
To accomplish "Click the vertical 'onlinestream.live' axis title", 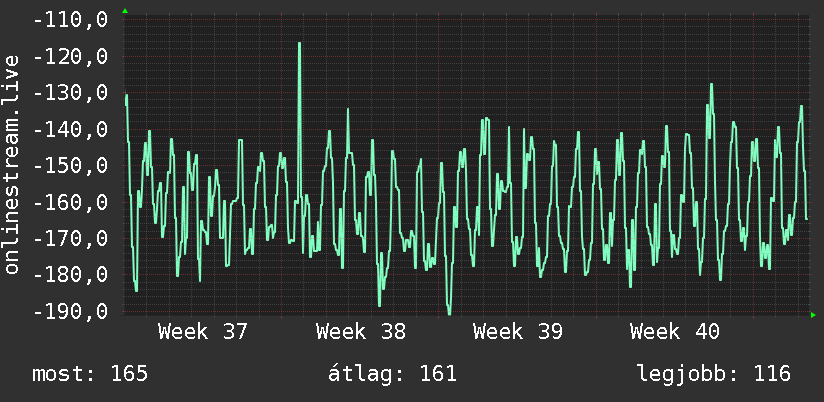I will coord(12,164).
